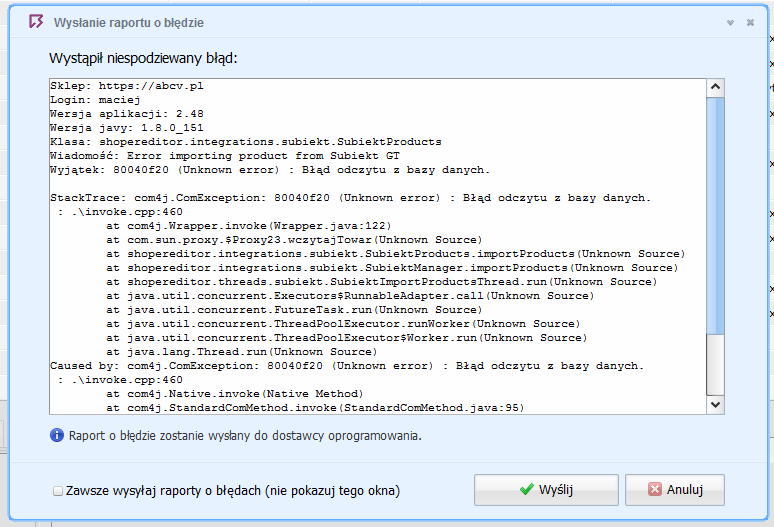Click the scrollbar up arrow in error log
The height and width of the screenshot is (527, 774).
[x=715, y=87]
